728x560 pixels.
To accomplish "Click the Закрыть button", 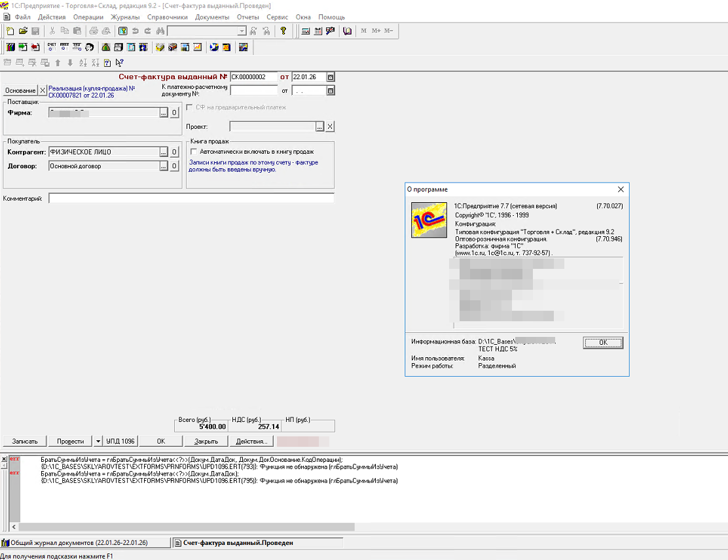I will (x=206, y=441).
